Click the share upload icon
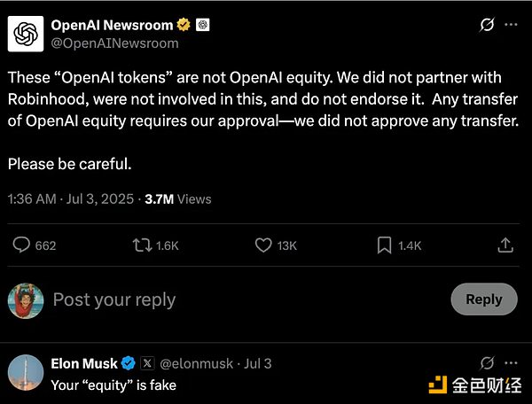 [x=505, y=245]
